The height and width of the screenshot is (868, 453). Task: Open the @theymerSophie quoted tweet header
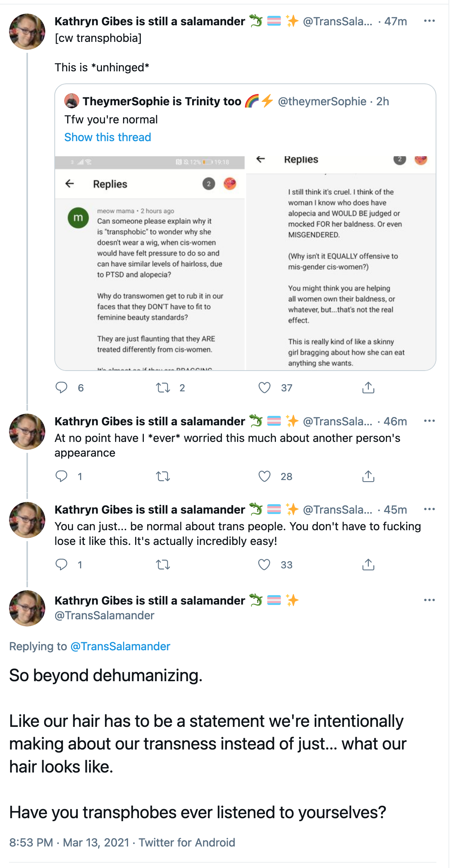pos(226,101)
